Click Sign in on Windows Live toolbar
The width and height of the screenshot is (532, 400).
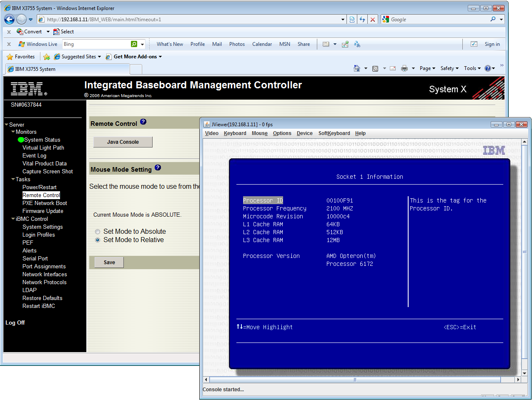pos(492,44)
